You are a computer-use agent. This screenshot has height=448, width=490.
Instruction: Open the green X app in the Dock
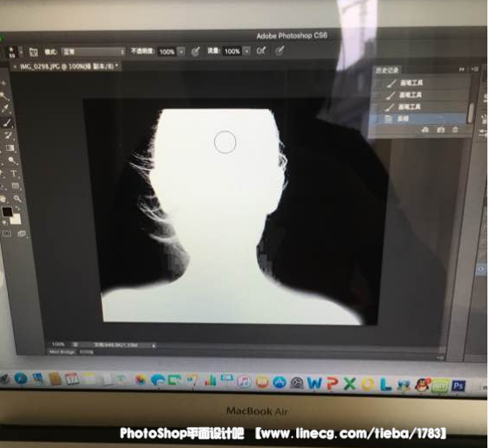[x=350, y=383]
